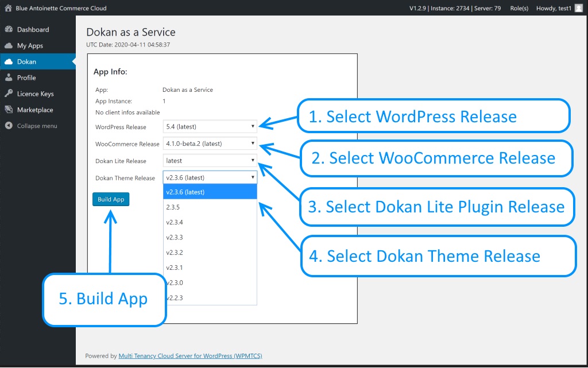Choose v2.3.0 theme release option
588x368 pixels.
pos(210,282)
